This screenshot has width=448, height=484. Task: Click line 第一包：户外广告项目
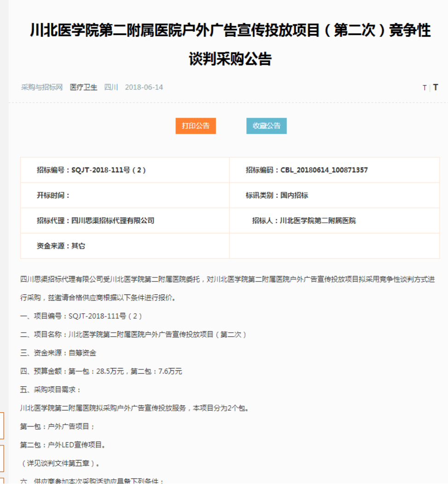(58, 426)
